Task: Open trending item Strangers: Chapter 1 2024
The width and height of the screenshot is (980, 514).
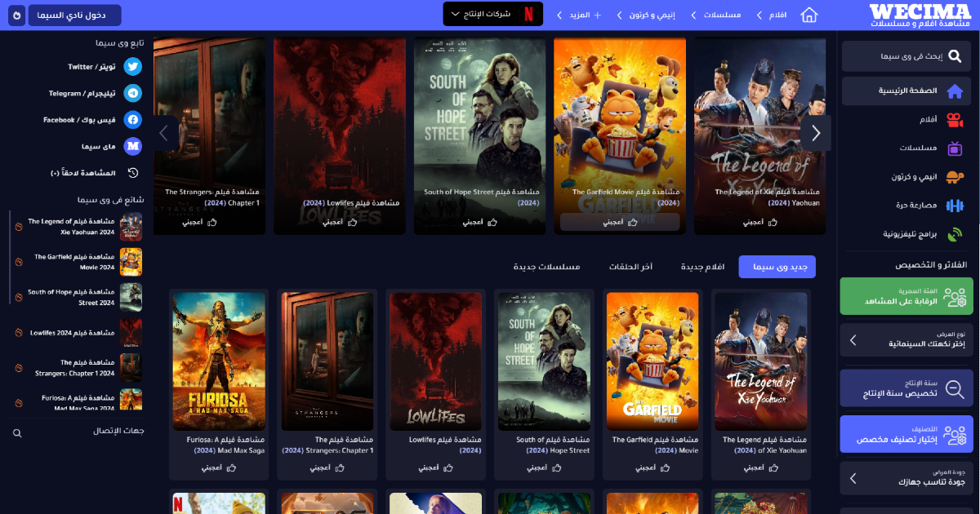Action: [x=80, y=367]
